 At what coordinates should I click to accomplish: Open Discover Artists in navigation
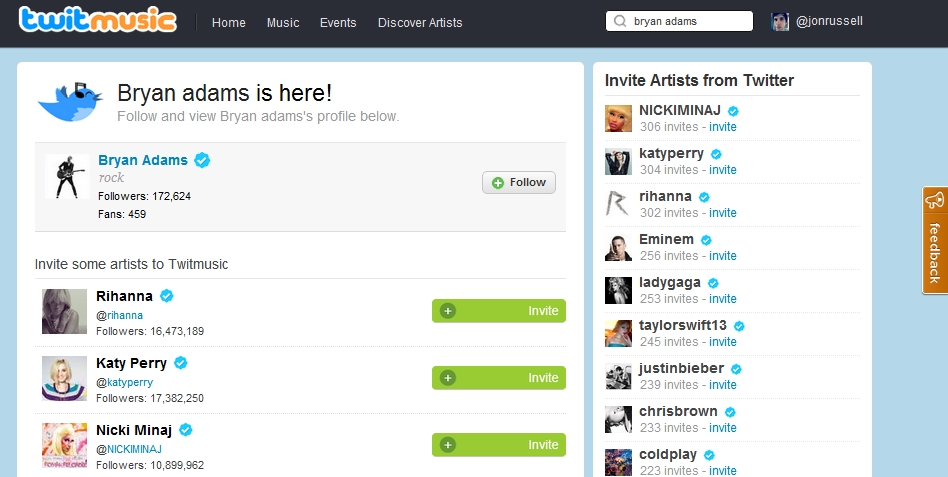[x=420, y=22]
